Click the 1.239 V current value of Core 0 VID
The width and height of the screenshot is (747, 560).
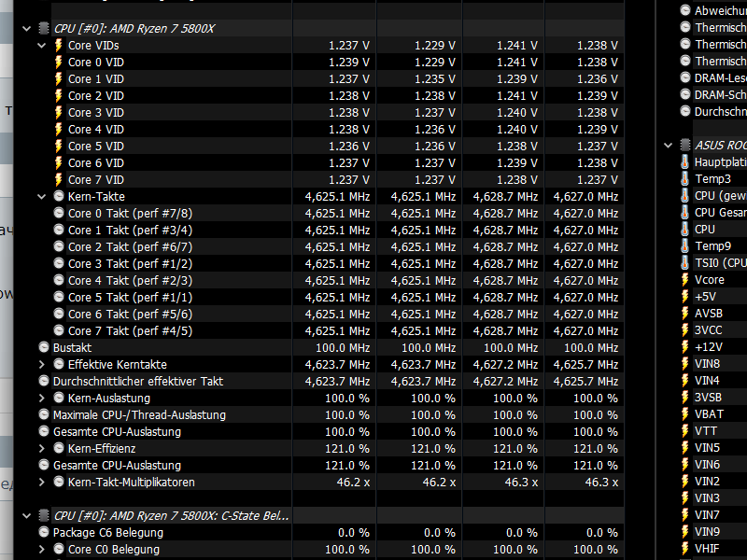pyautogui.click(x=348, y=63)
